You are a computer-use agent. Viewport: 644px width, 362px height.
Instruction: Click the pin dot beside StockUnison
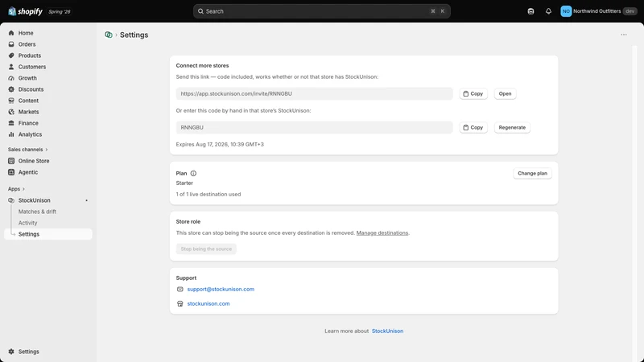pyautogui.click(x=87, y=200)
